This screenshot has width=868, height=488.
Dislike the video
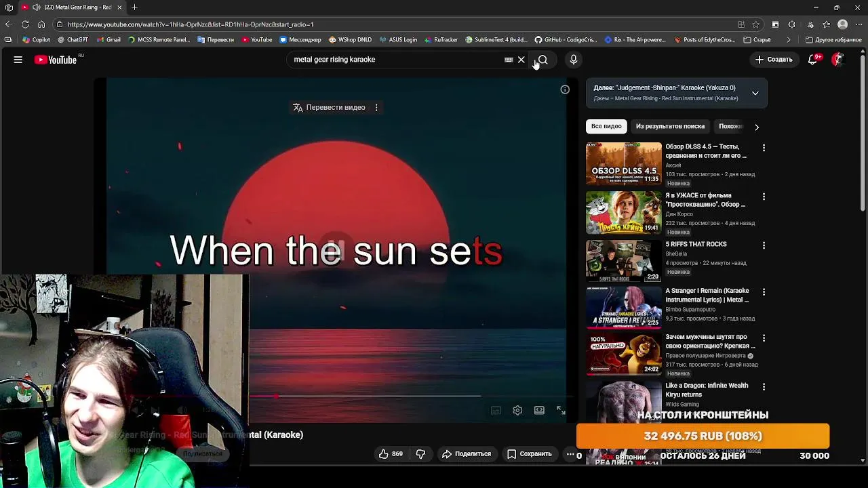point(420,454)
